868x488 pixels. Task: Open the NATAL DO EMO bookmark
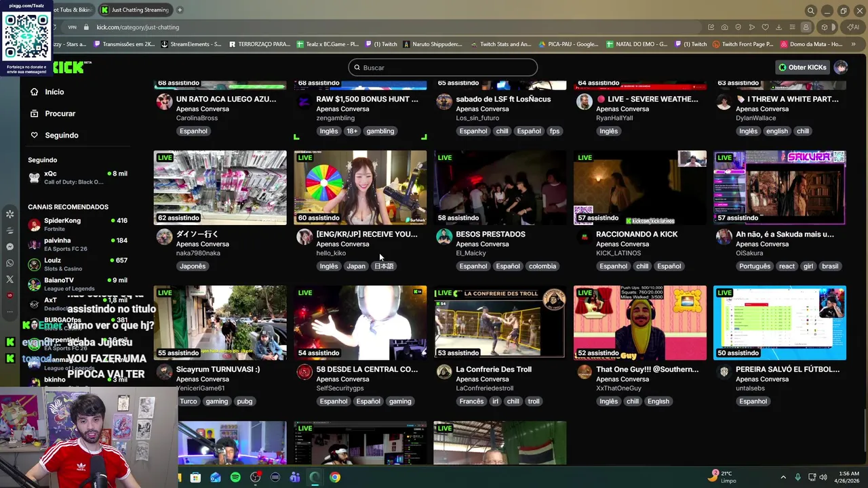pos(637,44)
